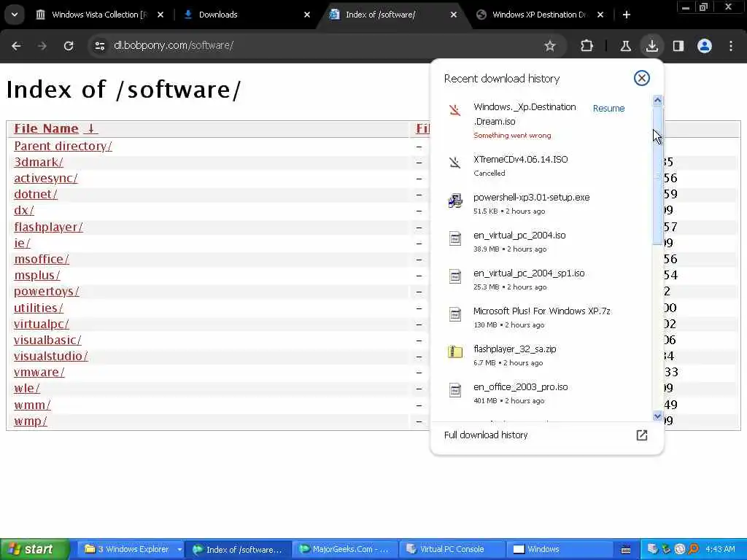Open the vmware/ directory link
This screenshot has width=747, height=560.
click(x=39, y=373)
